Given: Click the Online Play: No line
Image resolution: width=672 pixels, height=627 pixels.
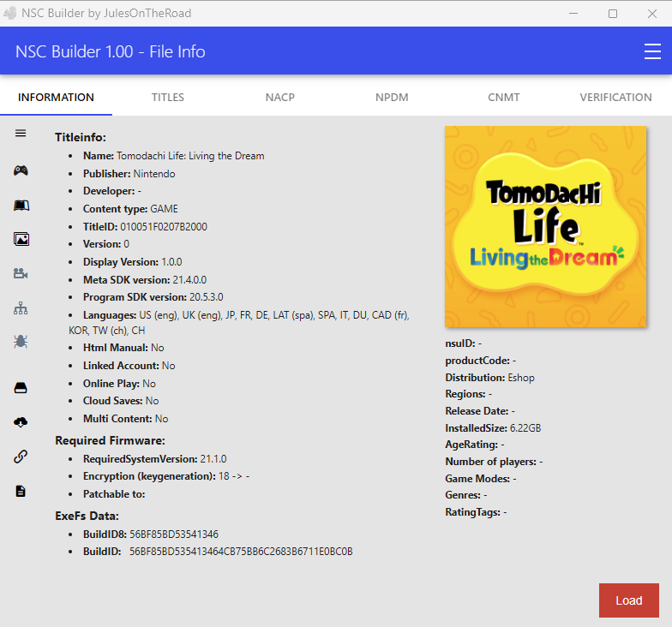Looking at the screenshot, I should [x=119, y=384].
